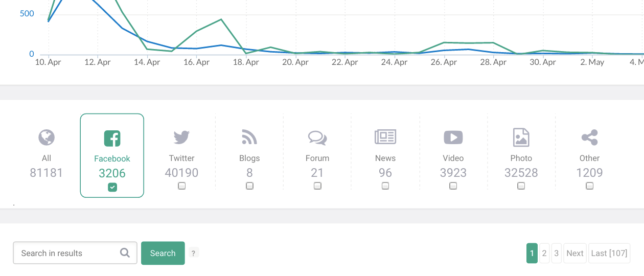The image size is (644, 276).
Task: Click the Twitter label text
Action: pyautogui.click(x=181, y=158)
